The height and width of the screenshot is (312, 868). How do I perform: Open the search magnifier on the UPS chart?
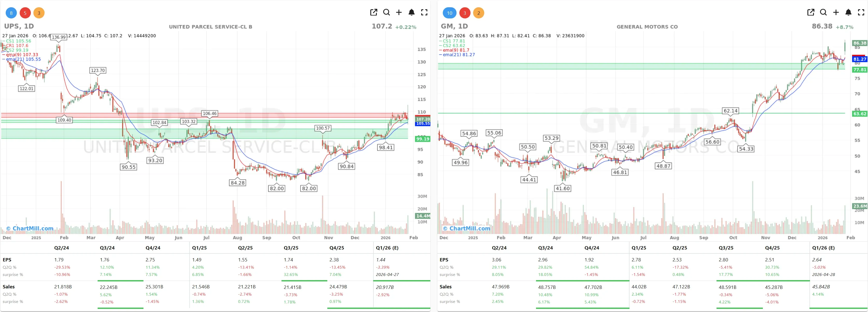pos(386,12)
